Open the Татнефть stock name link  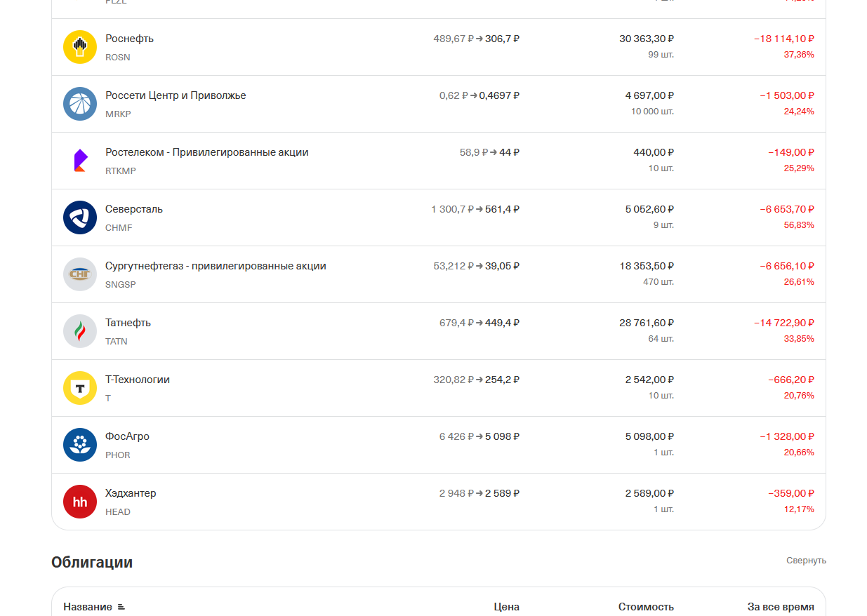coord(128,323)
